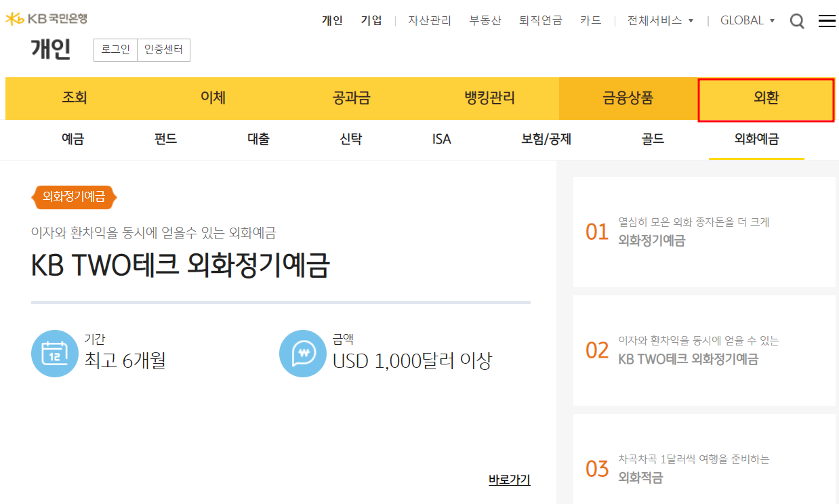Screen dimensions: 839x504
Task: Open the search magnifier icon
Action: pos(798,21)
